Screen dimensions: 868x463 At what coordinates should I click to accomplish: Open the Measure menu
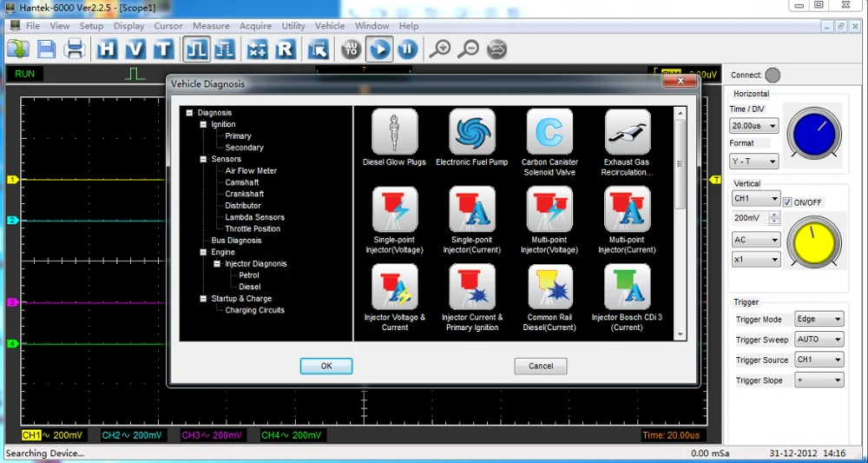click(x=211, y=26)
